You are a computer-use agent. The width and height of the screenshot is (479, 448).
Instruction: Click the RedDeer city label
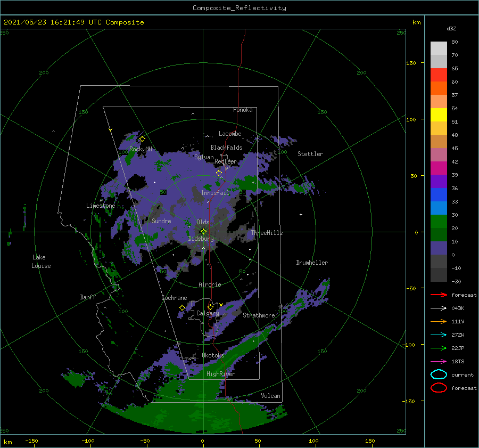click(x=226, y=161)
